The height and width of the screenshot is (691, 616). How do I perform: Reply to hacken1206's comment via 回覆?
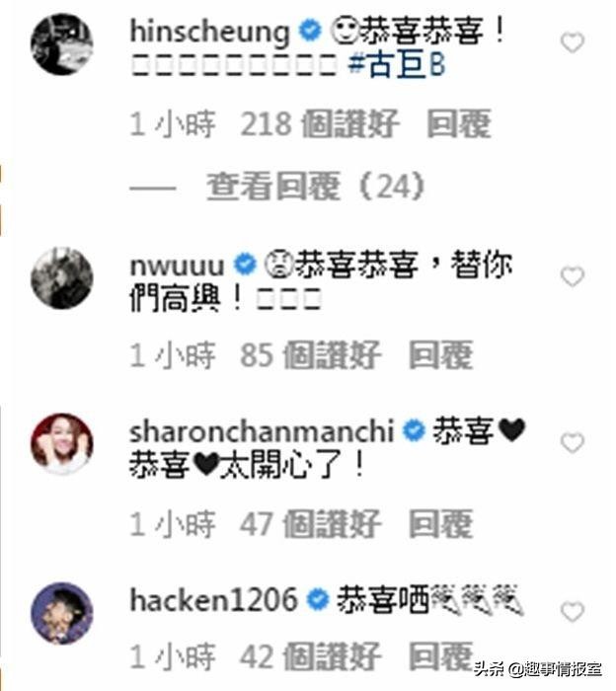click(x=440, y=656)
